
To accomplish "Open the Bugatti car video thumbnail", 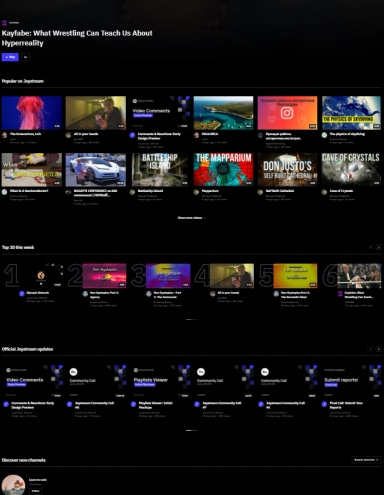I will (96, 170).
